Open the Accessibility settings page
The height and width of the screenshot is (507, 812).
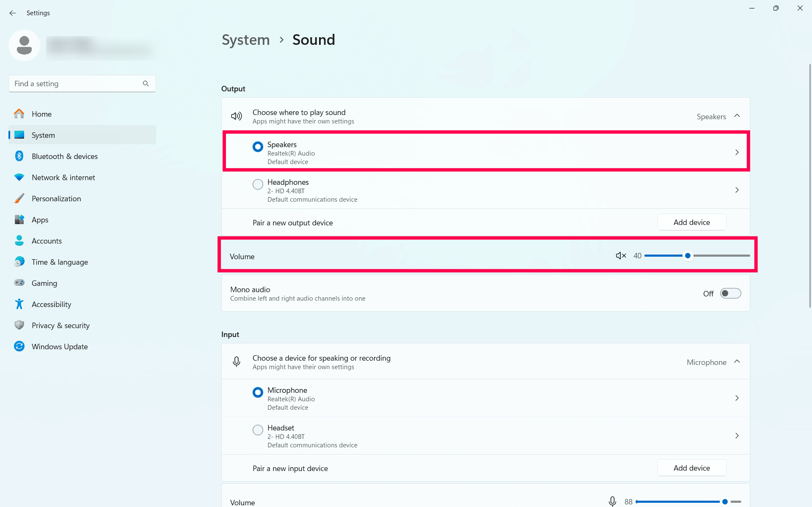(x=51, y=304)
